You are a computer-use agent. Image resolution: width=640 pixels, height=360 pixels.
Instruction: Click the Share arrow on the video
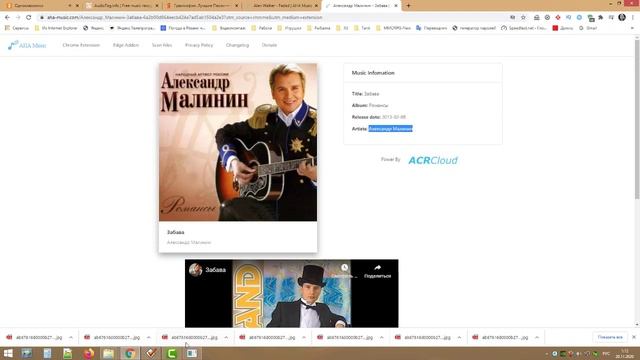(378, 268)
